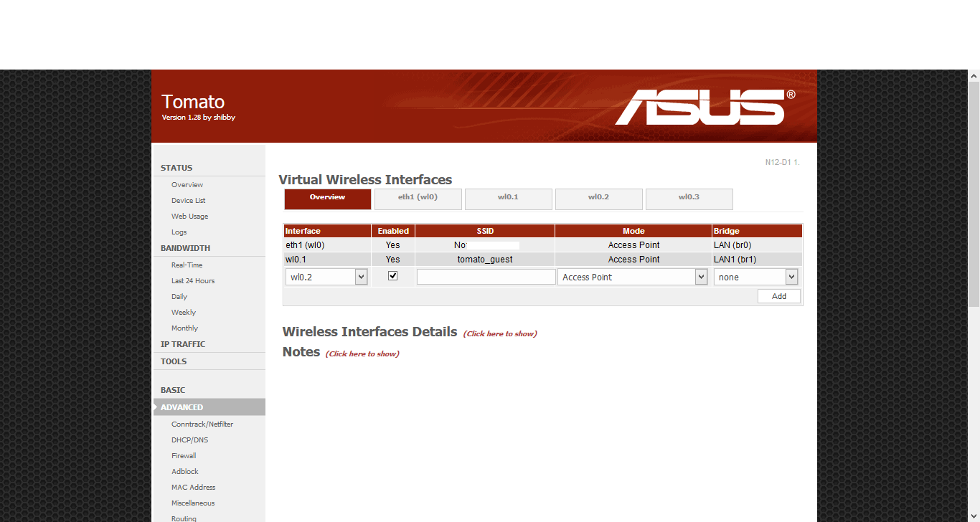Screen dimensions: 980x522
Task: Open Real-Time bandwidth page
Action: (187, 265)
